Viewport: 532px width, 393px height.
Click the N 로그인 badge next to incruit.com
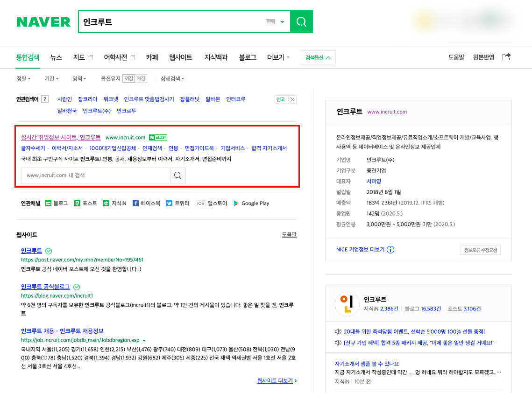(x=158, y=137)
